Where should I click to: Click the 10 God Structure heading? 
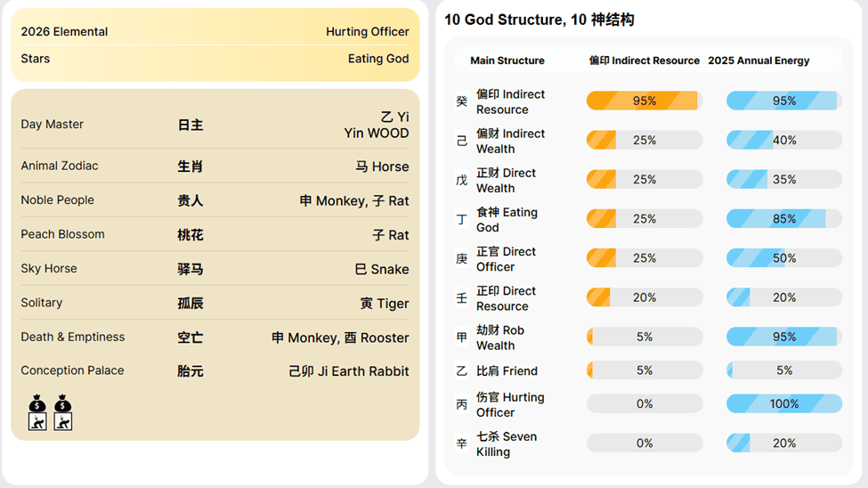(539, 20)
